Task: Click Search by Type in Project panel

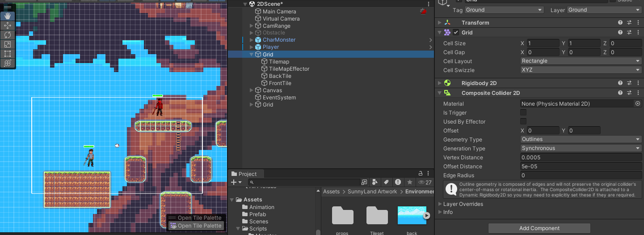Action: (375, 182)
